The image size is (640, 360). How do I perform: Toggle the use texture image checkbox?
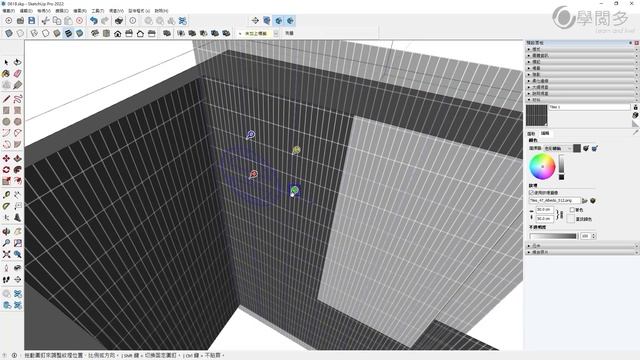[532, 192]
